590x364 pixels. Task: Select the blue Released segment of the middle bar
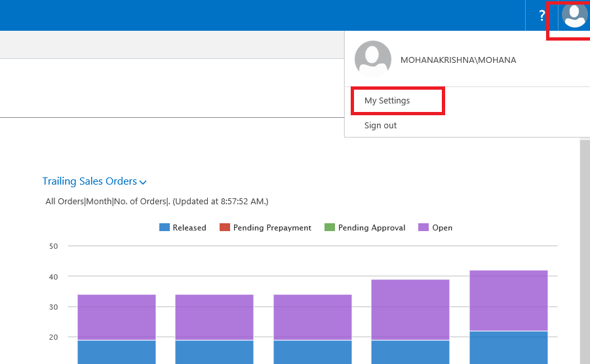coord(313,352)
